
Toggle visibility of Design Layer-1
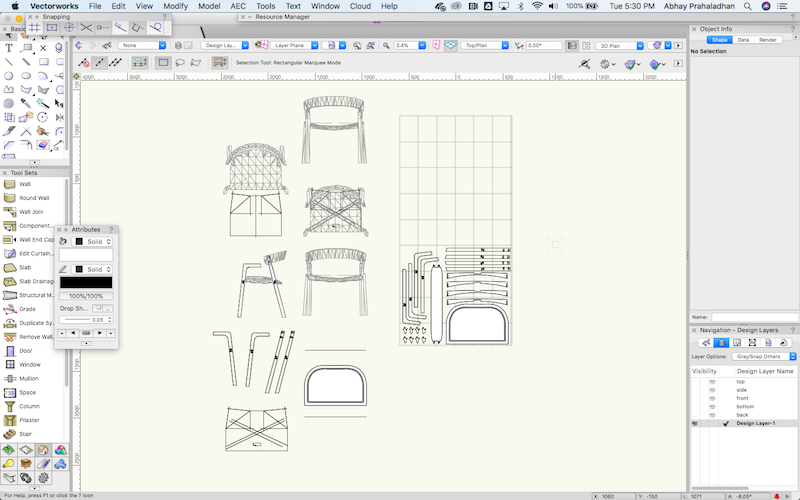[x=696, y=424]
